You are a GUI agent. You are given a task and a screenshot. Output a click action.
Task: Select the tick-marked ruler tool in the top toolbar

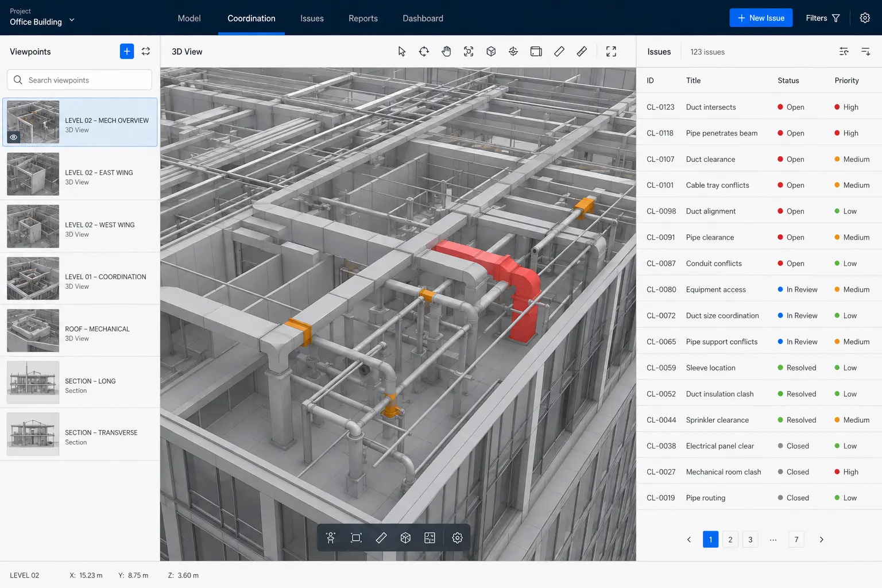(582, 52)
